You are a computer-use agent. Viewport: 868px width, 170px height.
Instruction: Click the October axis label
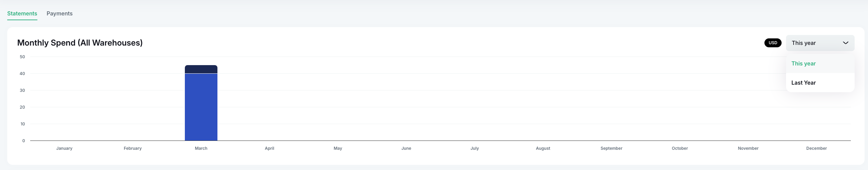680,148
